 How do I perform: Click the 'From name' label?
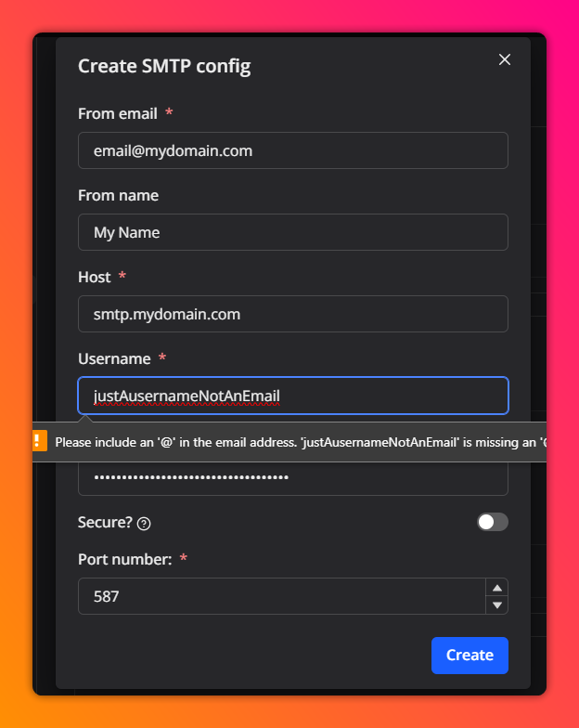tap(119, 195)
